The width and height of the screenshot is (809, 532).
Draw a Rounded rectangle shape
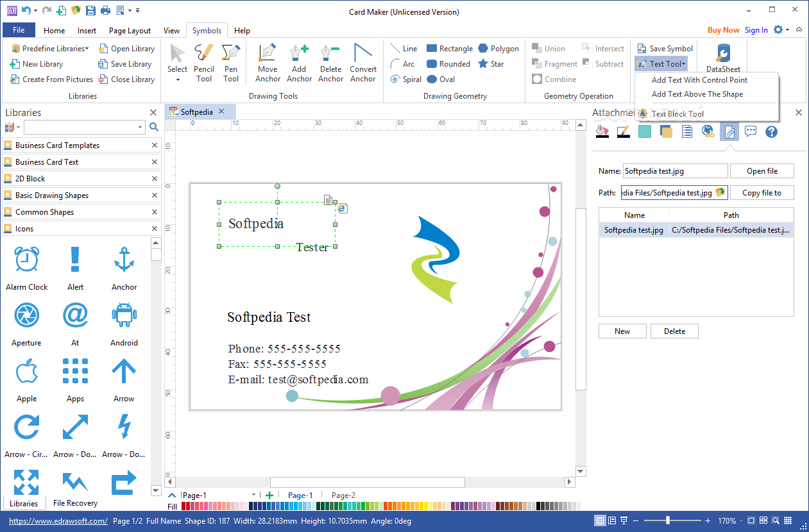pyautogui.click(x=448, y=64)
